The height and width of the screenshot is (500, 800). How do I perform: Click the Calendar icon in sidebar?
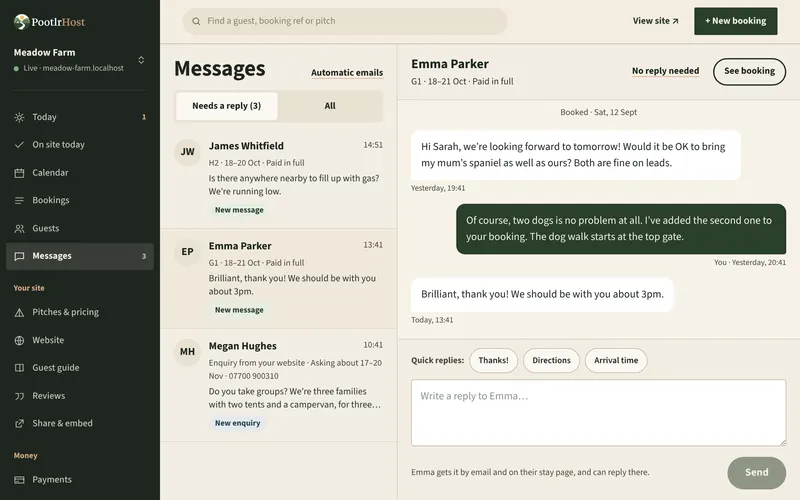(19, 173)
